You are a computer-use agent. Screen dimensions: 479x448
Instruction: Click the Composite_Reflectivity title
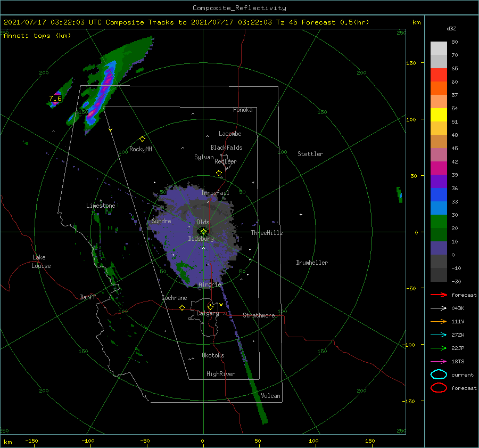tap(240, 8)
